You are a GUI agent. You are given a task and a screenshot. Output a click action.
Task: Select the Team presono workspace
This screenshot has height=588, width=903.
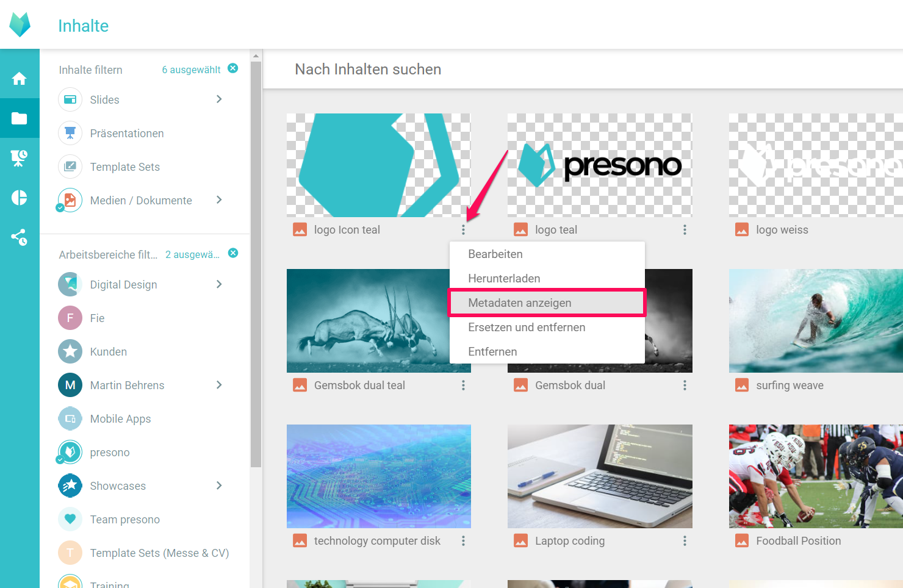tap(70, 519)
